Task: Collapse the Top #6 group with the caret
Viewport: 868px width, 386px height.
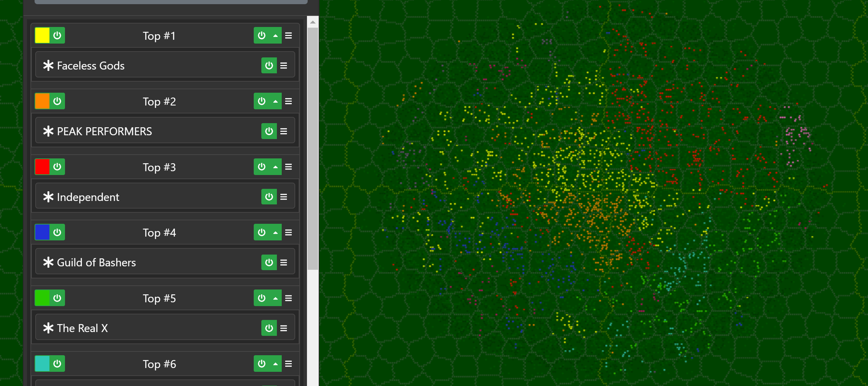Action: point(276,364)
